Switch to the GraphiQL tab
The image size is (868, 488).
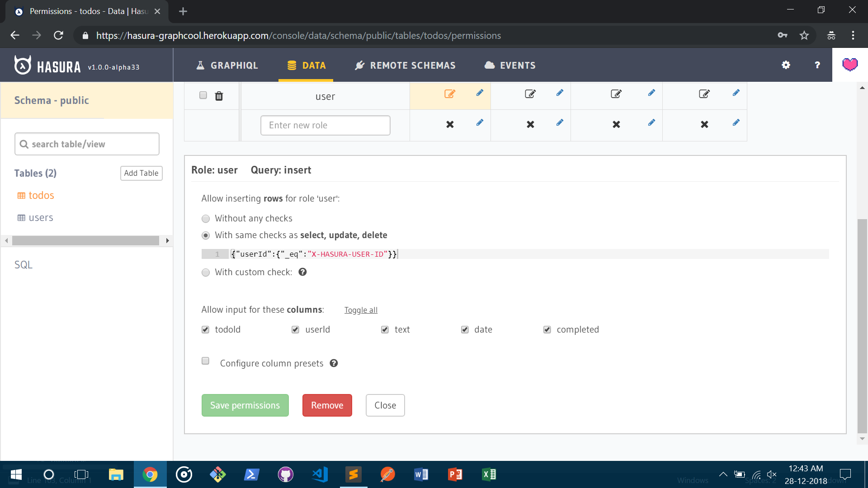227,66
